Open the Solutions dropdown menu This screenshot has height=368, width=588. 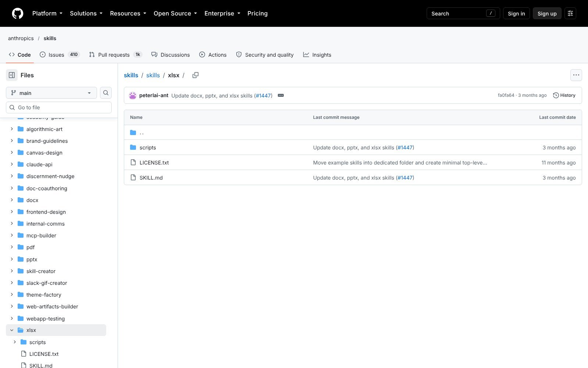click(86, 13)
